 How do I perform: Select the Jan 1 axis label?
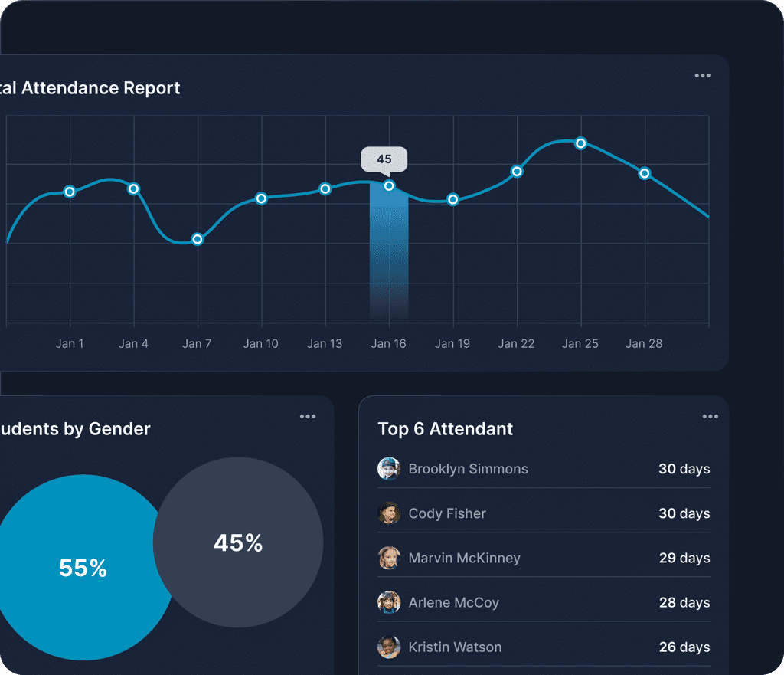click(70, 343)
